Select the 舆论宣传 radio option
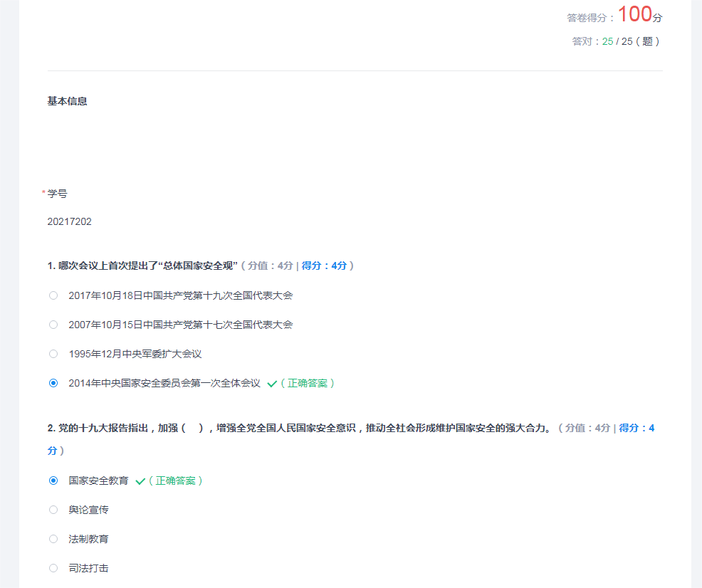The width and height of the screenshot is (702, 588). click(x=53, y=510)
